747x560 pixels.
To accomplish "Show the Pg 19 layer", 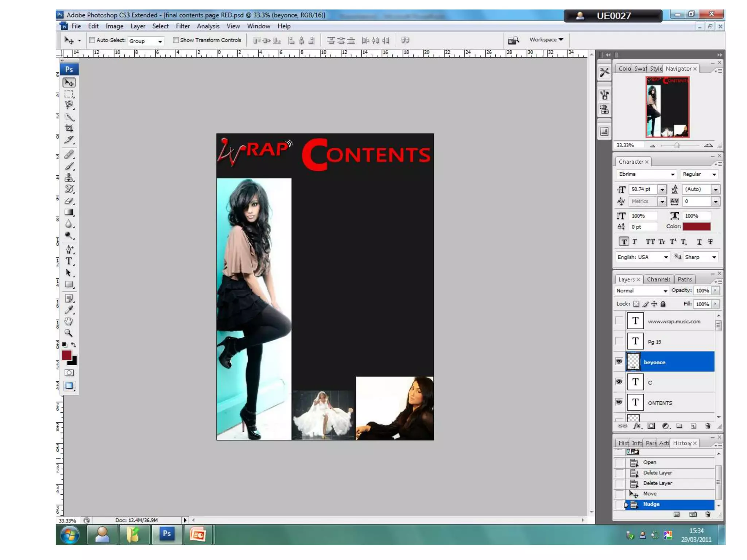I will [x=619, y=341].
